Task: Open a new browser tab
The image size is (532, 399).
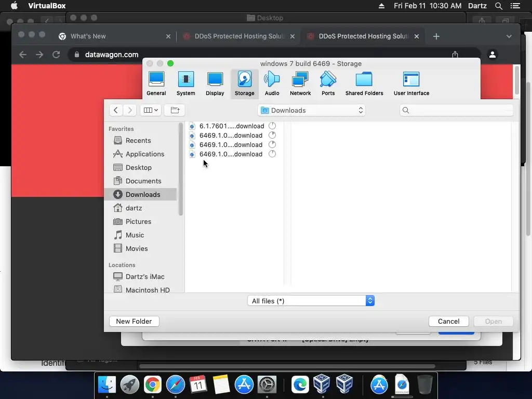Action: pos(436,36)
